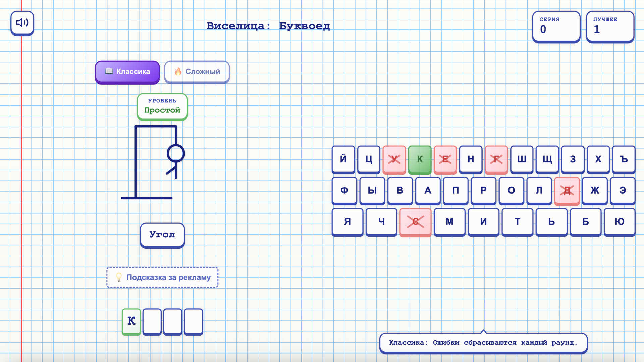Viewport: 644px width, 362px height.
Task: Guess the letter Щ on the keyboard
Action: click(547, 159)
